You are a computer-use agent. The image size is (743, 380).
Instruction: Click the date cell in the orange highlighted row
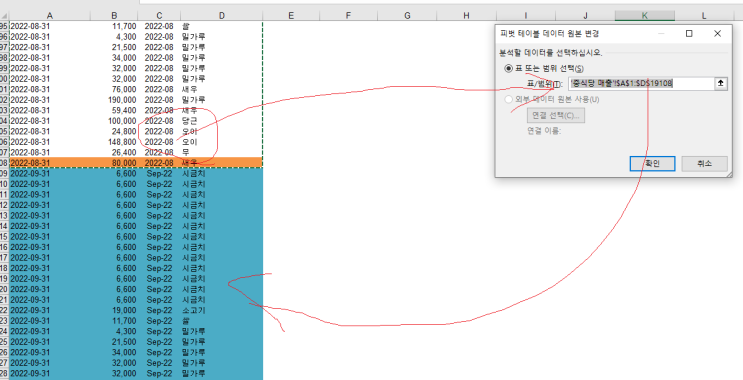click(50, 163)
